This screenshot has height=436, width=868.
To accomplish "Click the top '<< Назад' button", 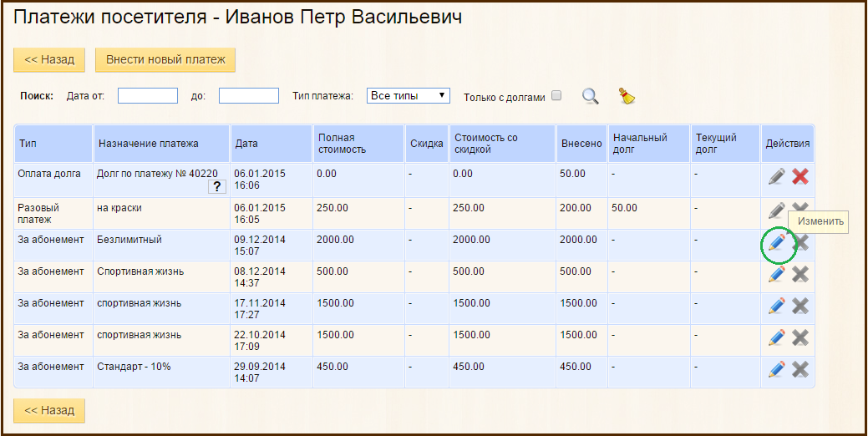I will [49, 60].
